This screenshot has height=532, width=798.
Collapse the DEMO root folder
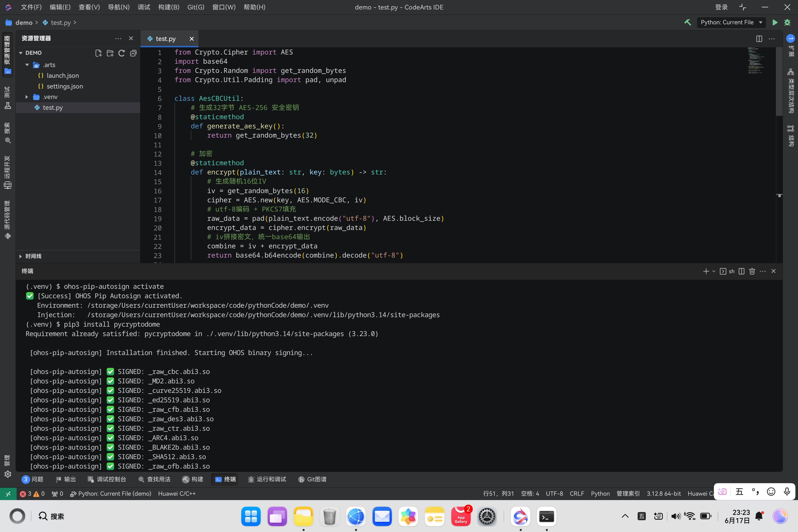pyautogui.click(x=21, y=53)
